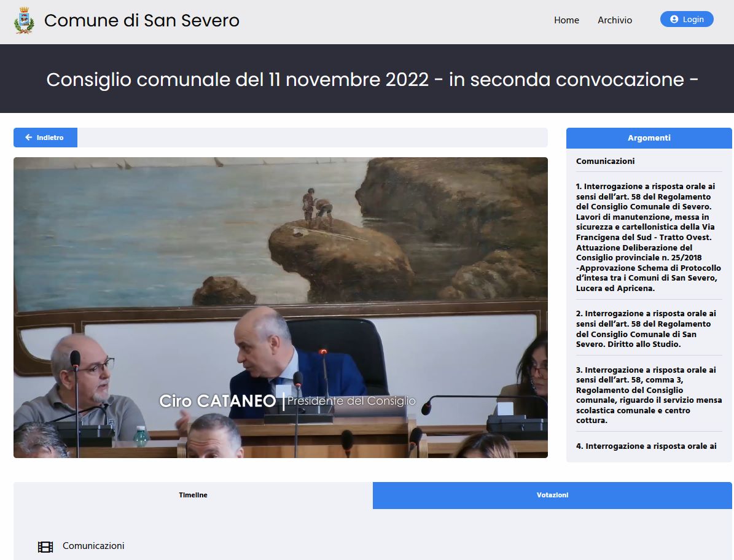Select the Argomenti panel header
734x560 pixels.
point(649,138)
